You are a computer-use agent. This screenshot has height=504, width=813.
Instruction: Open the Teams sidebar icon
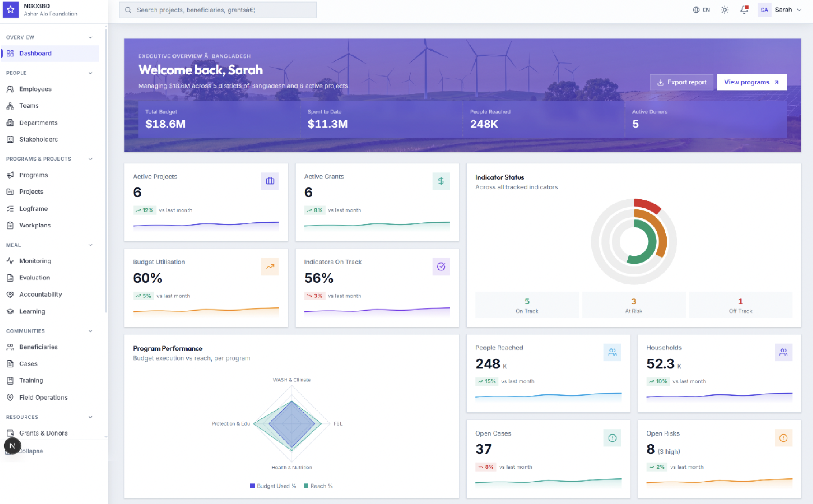coord(10,106)
